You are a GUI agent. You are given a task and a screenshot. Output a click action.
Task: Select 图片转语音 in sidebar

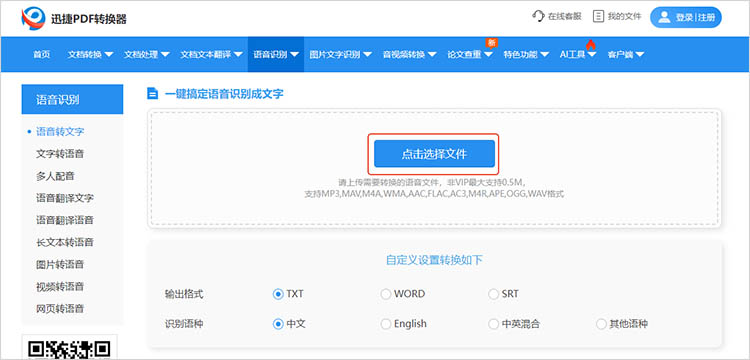click(60, 264)
